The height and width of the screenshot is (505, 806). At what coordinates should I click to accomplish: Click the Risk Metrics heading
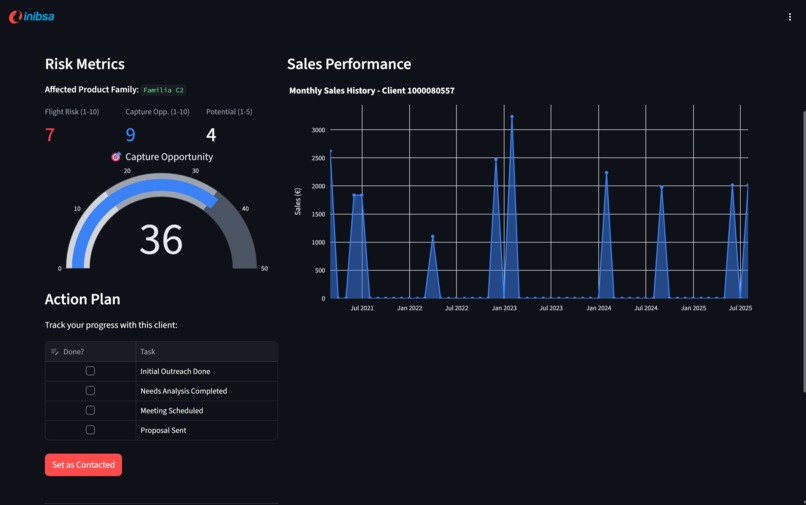click(85, 64)
